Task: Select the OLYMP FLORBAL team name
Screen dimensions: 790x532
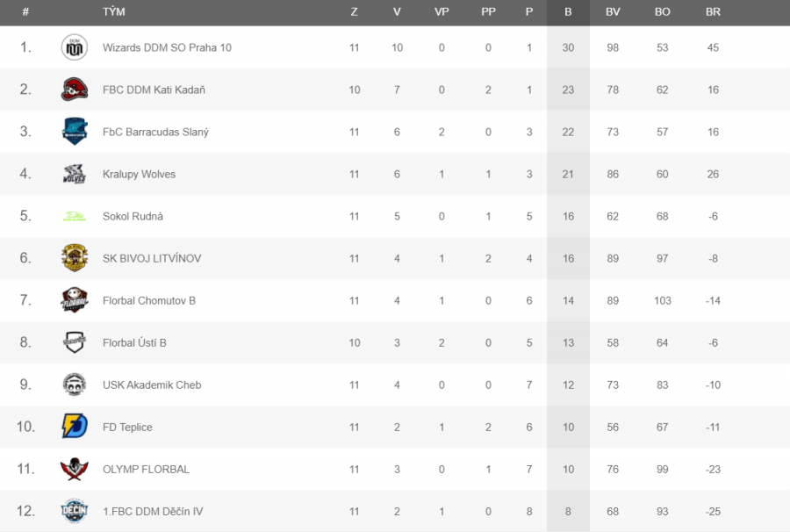Action: (x=146, y=469)
